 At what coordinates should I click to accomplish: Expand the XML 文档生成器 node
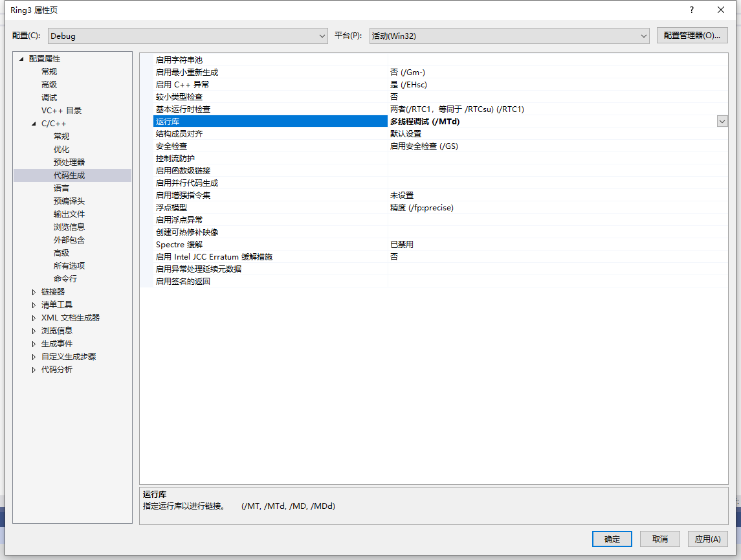(34, 318)
